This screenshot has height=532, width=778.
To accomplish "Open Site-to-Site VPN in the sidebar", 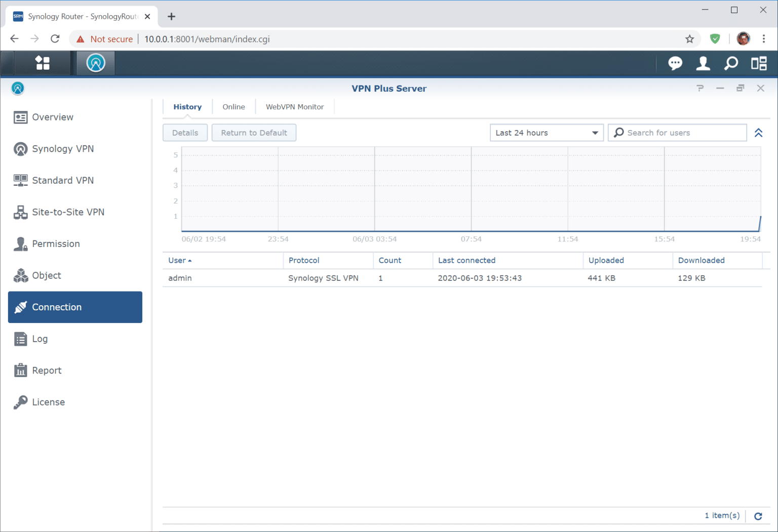I will [x=75, y=212].
